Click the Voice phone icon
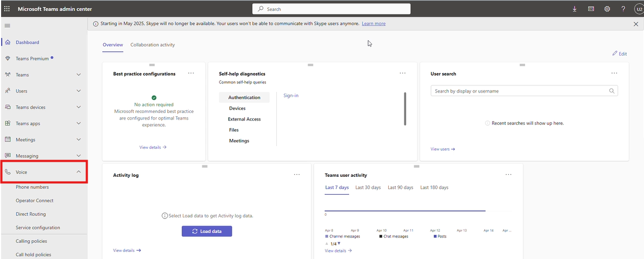 pos(8,172)
